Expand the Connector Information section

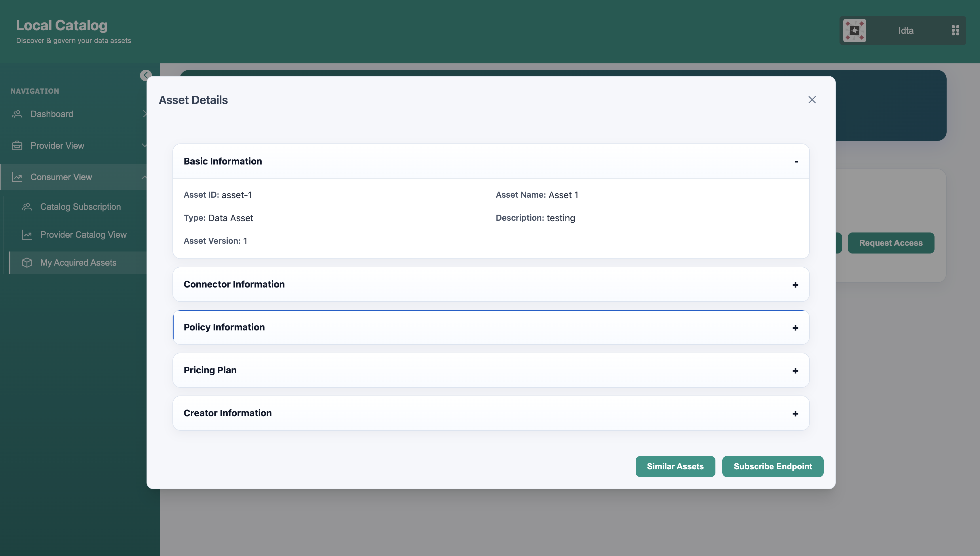(x=795, y=285)
